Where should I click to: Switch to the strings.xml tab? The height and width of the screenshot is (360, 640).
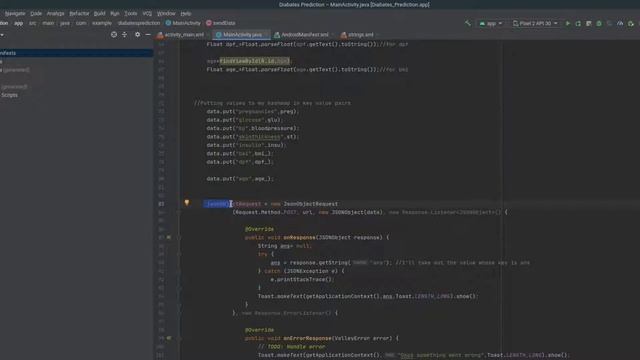[x=360, y=35]
